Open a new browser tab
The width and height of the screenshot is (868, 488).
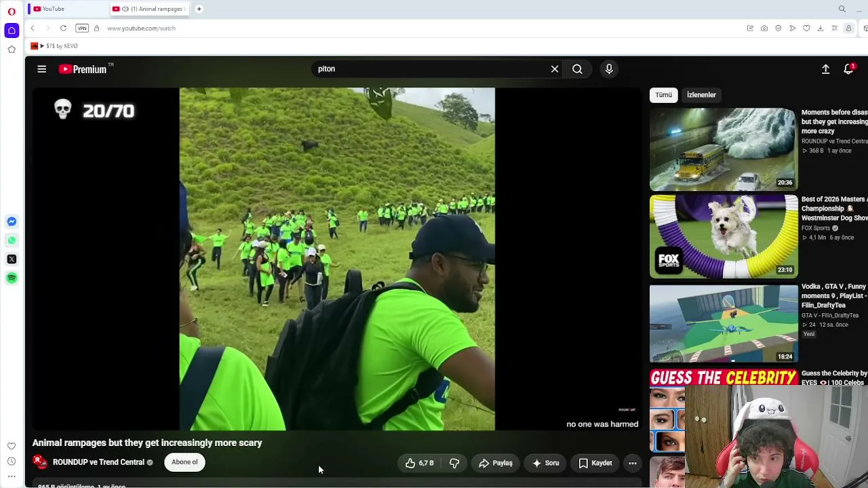click(199, 9)
